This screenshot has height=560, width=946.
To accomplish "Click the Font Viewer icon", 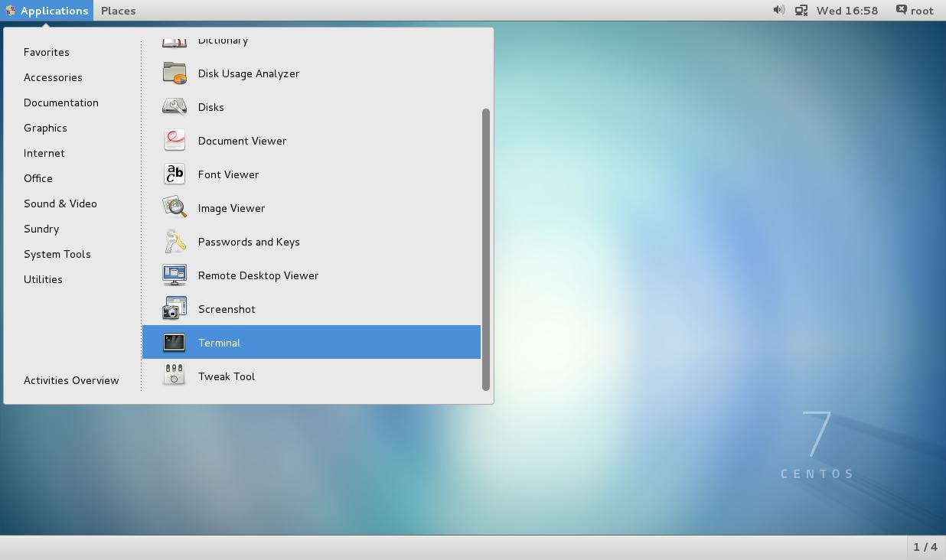I will 175,174.
